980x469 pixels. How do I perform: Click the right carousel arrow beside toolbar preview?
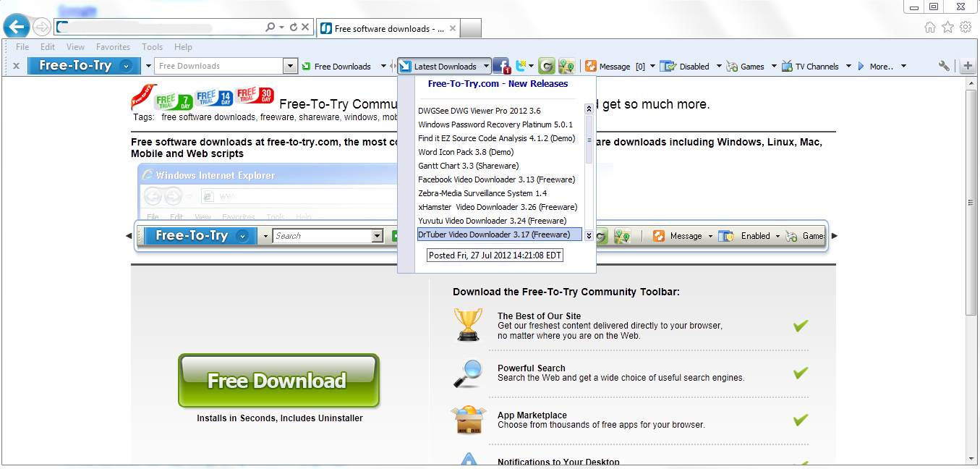(x=834, y=236)
